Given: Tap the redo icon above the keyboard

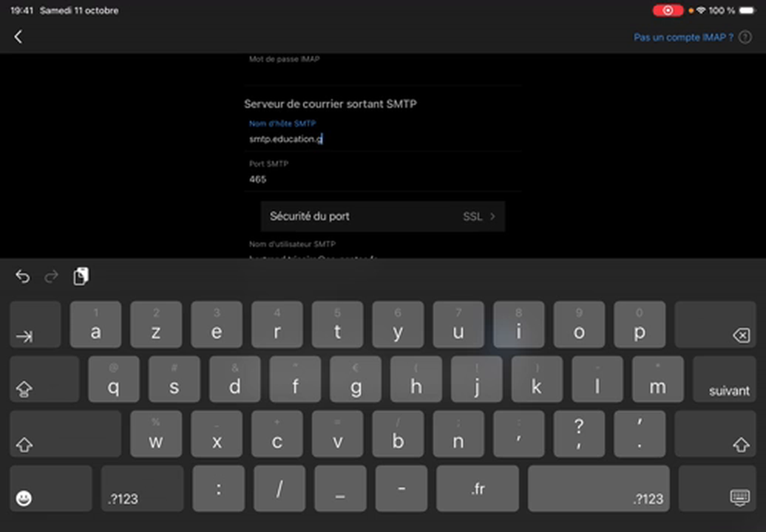Looking at the screenshot, I should (x=51, y=276).
